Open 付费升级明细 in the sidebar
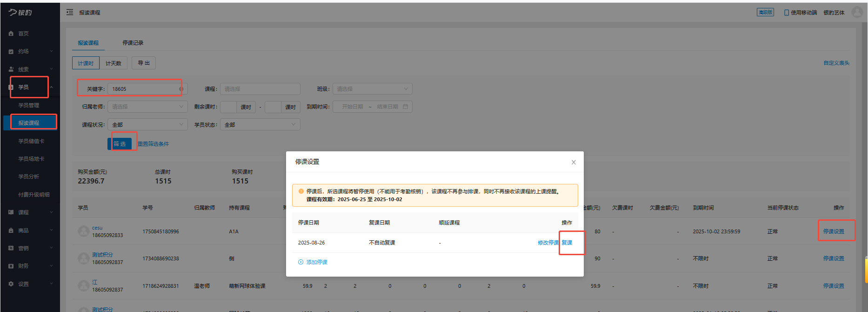Viewport: 868px width, 312px height. point(34,195)
